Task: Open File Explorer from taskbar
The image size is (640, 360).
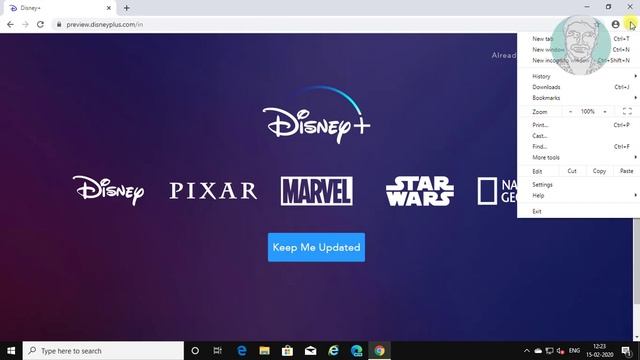Action: pyautogui.click(x=264, y=351)
